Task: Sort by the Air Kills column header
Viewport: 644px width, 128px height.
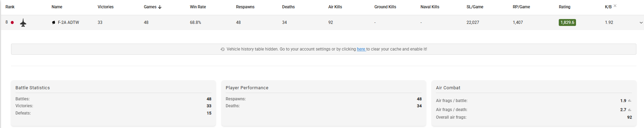Action: click(x=335, y=7)
